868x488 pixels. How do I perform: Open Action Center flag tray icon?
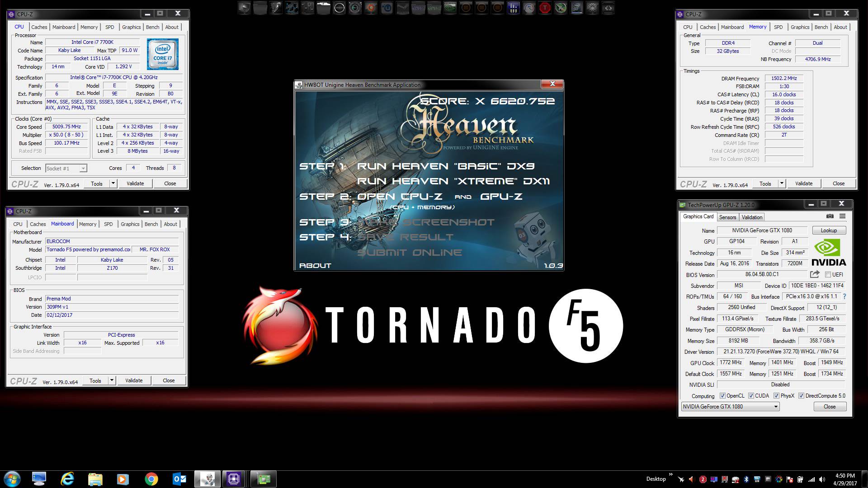(x=790, y=479)
